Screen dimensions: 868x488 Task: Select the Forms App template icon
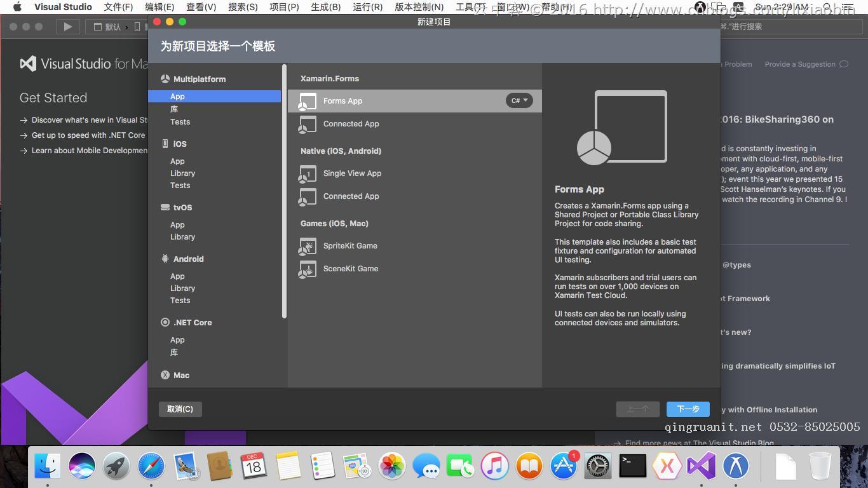coord(308,101)
